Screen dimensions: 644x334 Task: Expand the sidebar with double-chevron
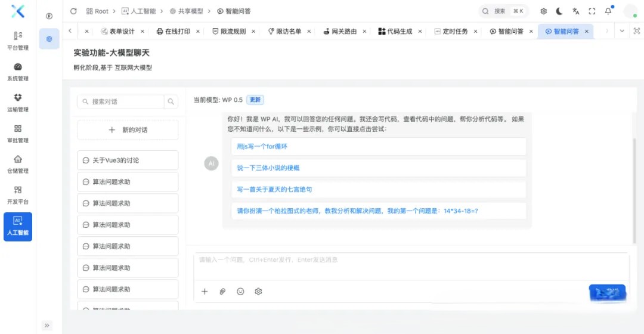click(47, 326)
